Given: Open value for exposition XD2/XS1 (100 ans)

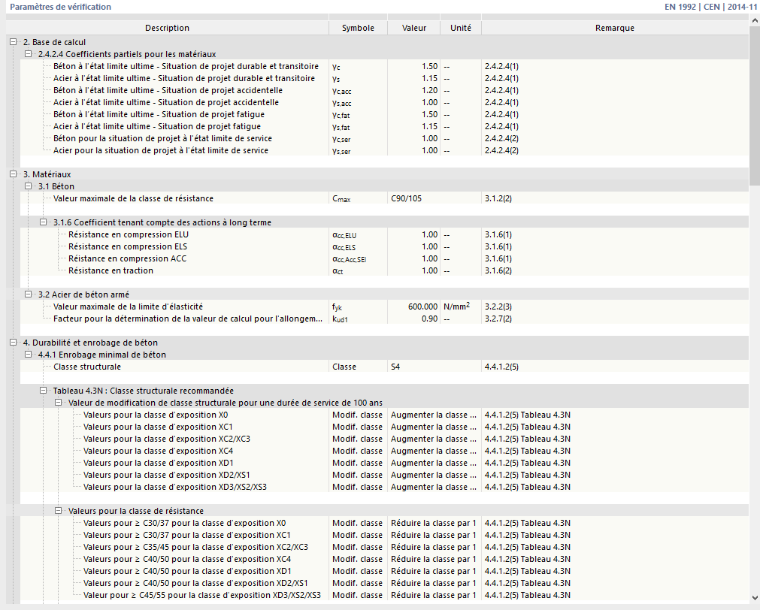Looking at the screenshot, I should 434,475.
